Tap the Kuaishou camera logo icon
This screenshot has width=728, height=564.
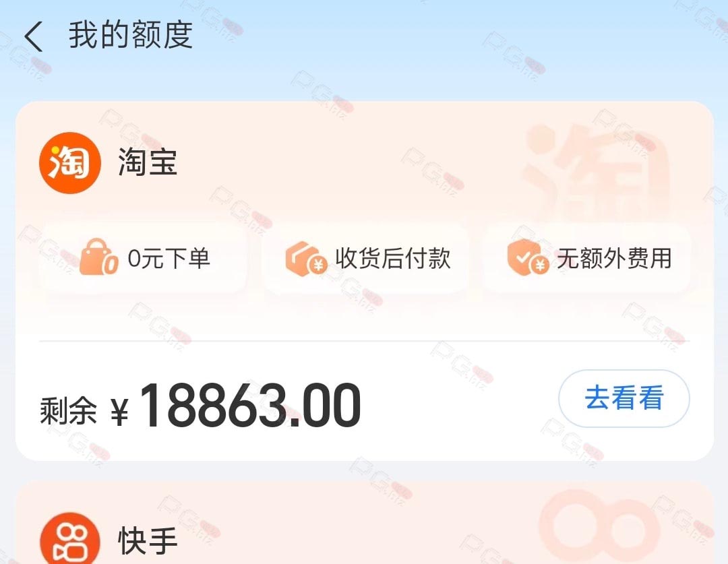(70, 538)
